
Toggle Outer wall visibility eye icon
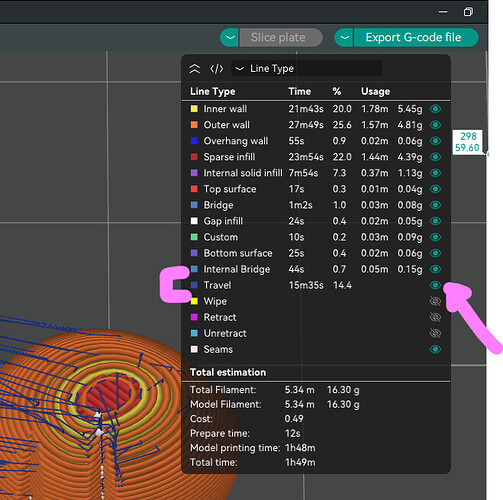435,125
